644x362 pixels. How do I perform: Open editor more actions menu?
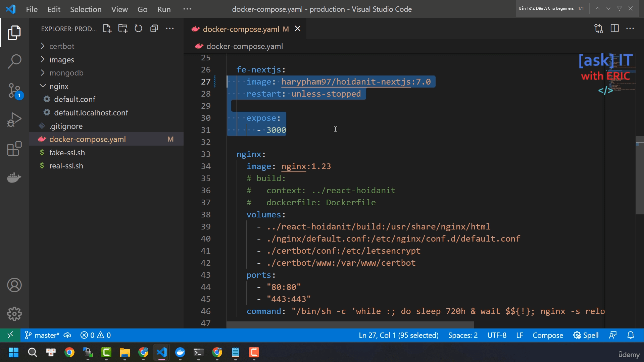click(630, 29)
